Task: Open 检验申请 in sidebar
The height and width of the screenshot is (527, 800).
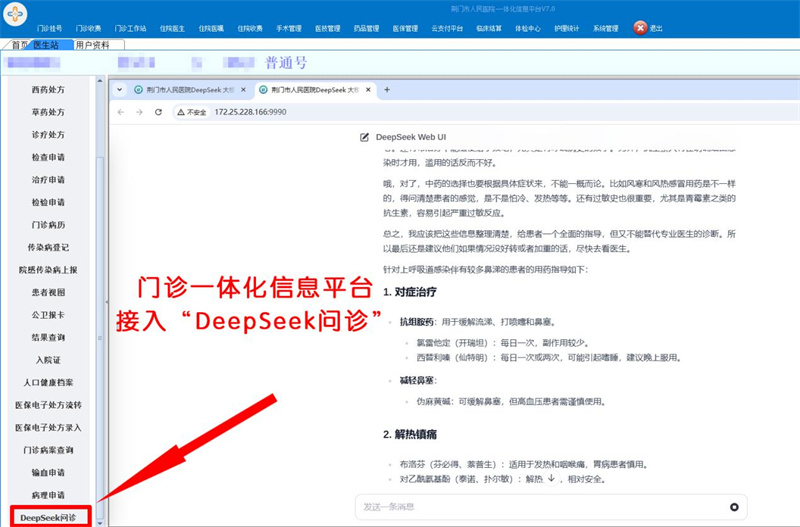Action: (48, 202)
